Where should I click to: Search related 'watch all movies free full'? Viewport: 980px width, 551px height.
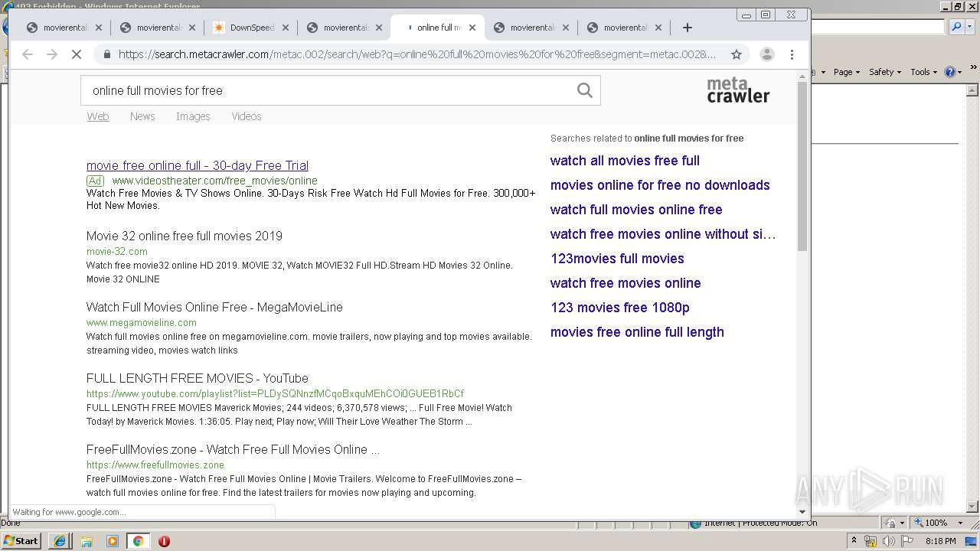[x=625, y=161]
